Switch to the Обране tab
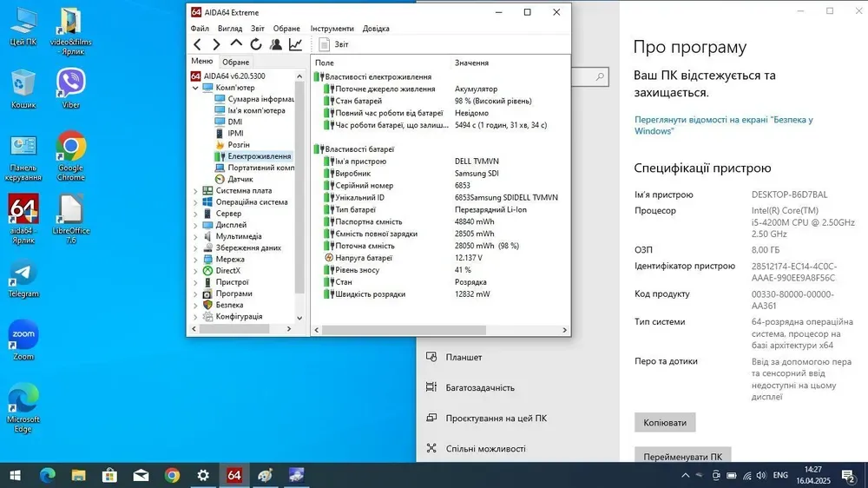 [235, 63]
